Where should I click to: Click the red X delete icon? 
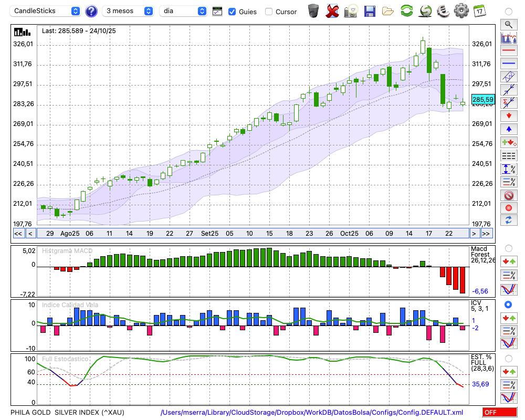(332, 11)
